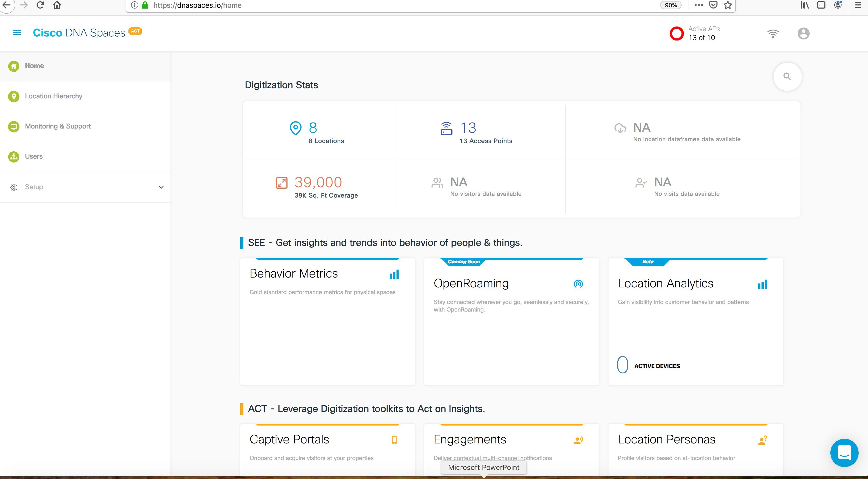Open the Wi-Fi status icon in header
868x479 pixels.
(x=773, y=33)
